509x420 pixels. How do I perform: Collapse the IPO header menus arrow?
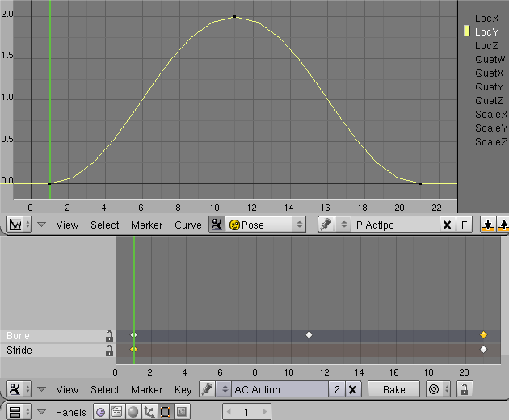(41, 225)
